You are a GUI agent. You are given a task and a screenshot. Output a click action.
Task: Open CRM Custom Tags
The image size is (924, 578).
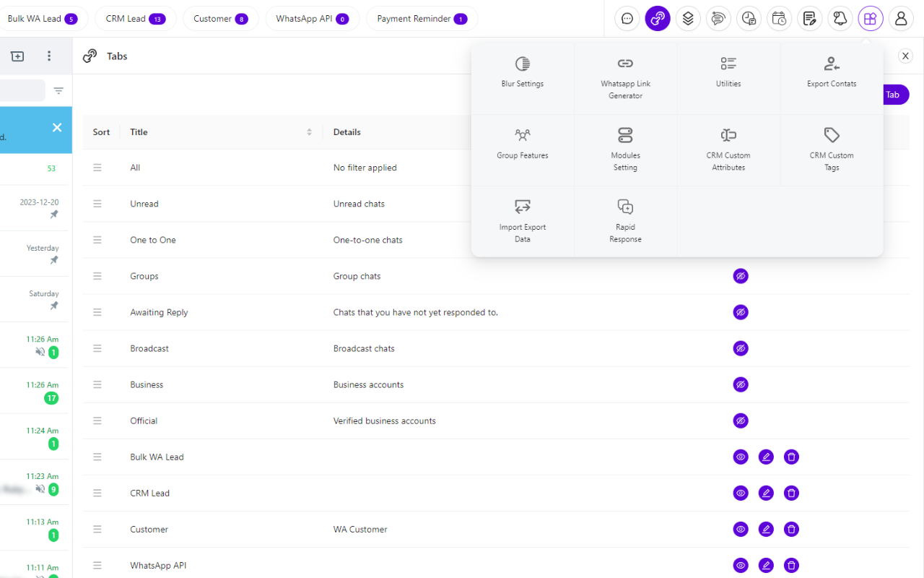tap(832, 150)
